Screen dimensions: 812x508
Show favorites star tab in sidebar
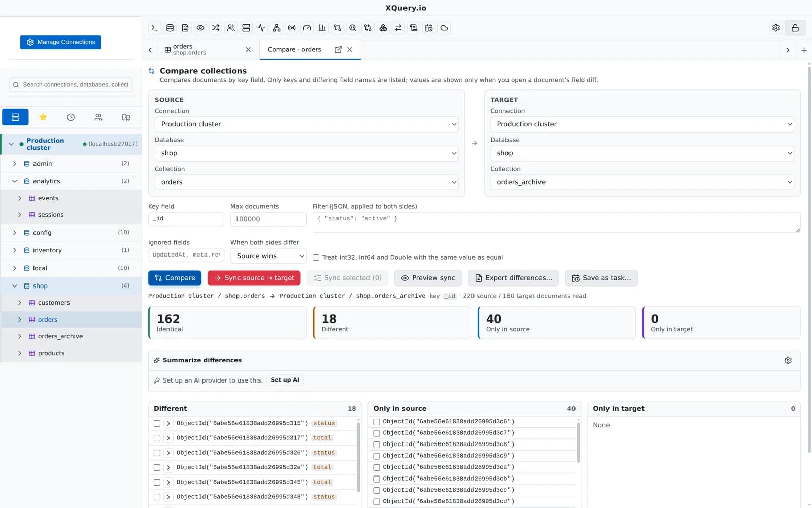[43, 117]
